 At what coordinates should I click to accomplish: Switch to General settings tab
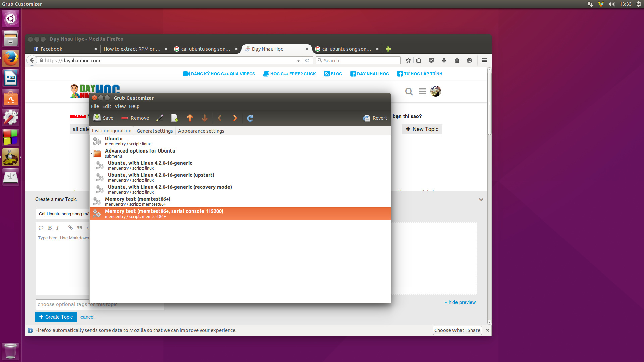point(155,131)
